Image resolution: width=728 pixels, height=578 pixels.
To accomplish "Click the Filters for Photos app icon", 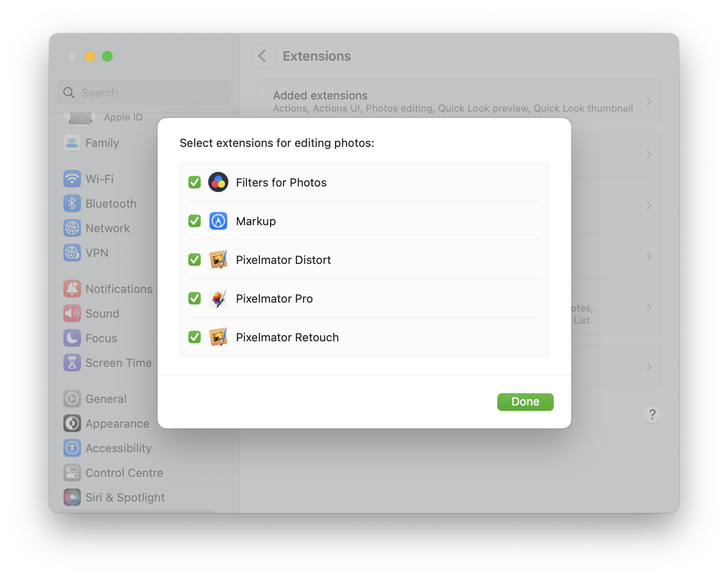I will tap(218, 182).
